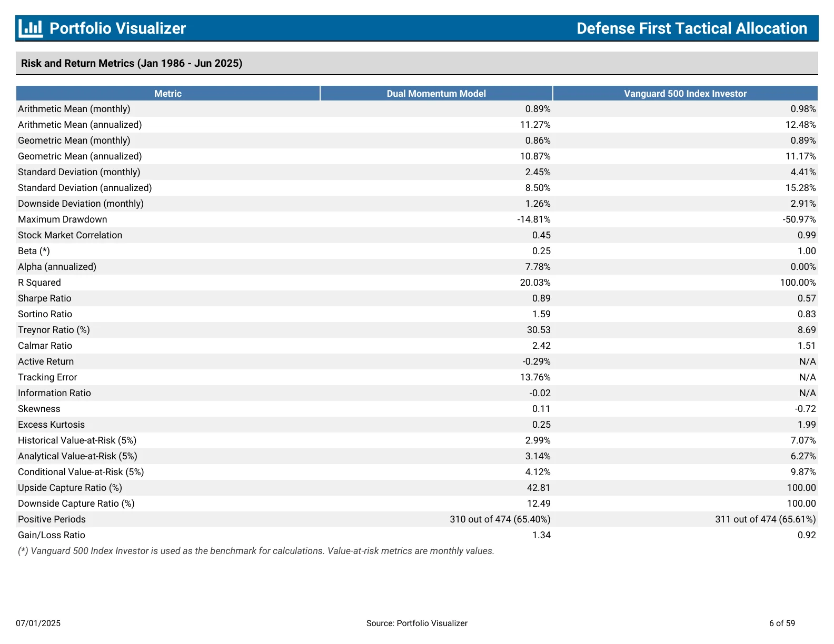Select the Arithmetic Mean (annualized) row label
Image resolution: width=834 pixels, height=644 pixels.
tap(80, 125)
